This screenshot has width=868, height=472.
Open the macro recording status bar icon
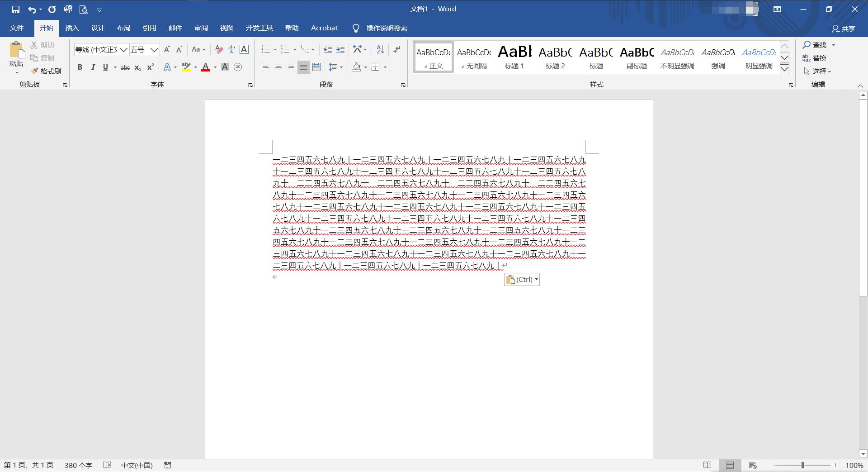168,465
